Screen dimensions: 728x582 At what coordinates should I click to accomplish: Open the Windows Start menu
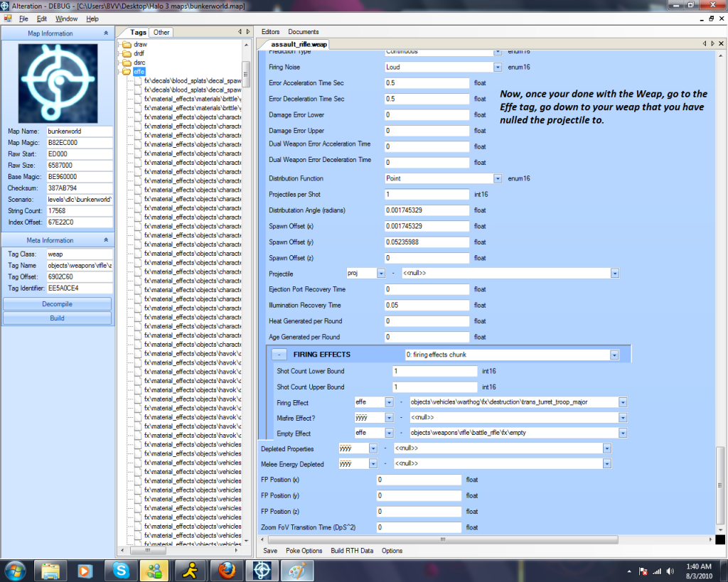(14, 571)
